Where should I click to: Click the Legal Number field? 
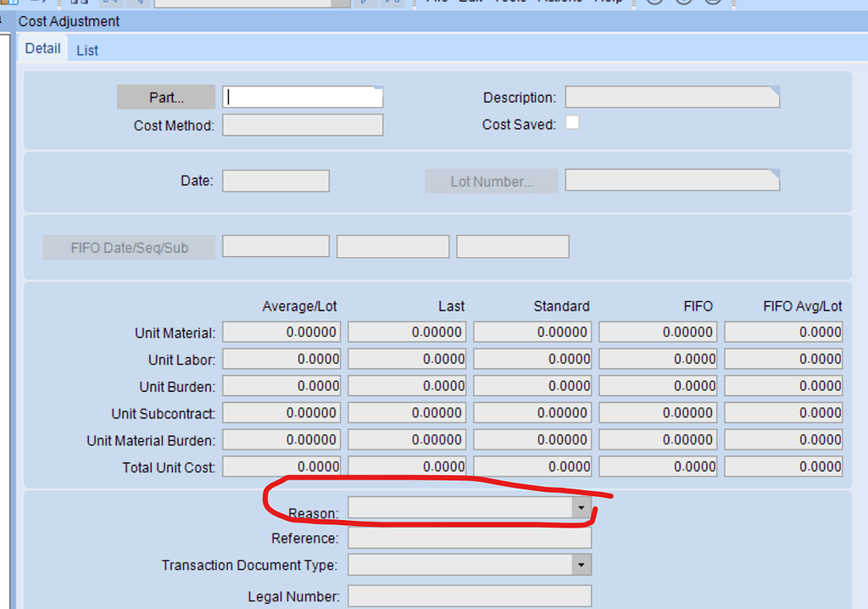(x=469, y=595)
